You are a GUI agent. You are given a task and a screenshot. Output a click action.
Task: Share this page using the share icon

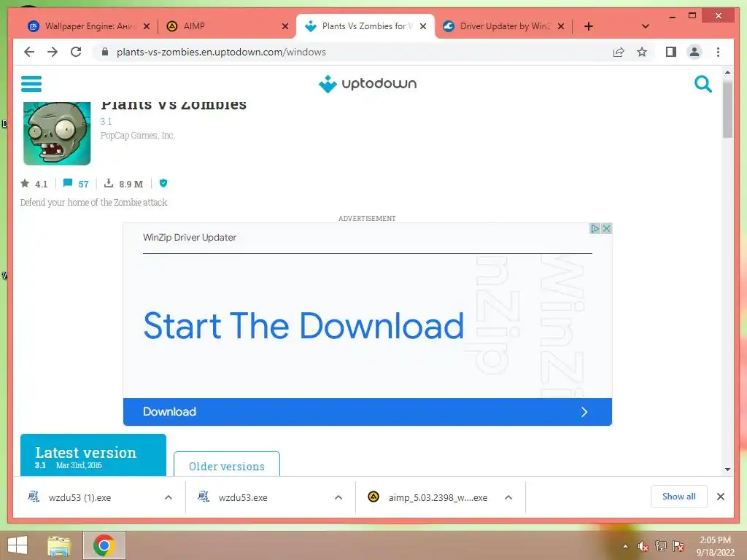point(619,52)
